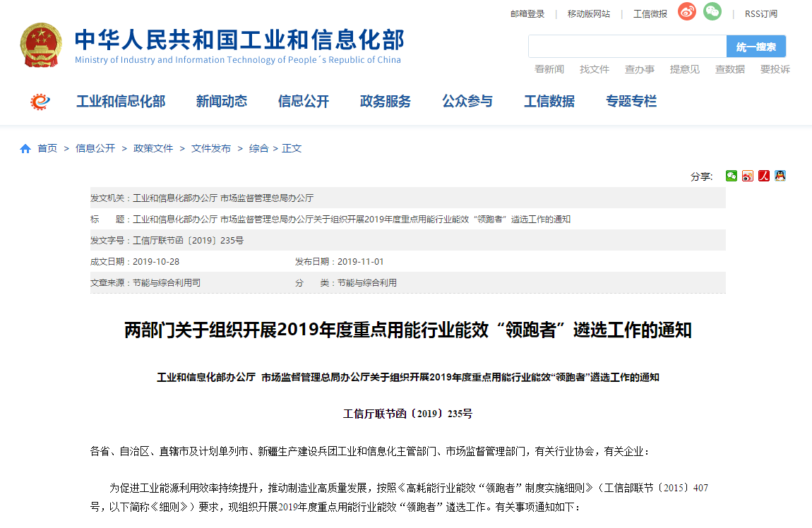
Task: Open 政务服务 navigation menu
Action: pos(386,102)
